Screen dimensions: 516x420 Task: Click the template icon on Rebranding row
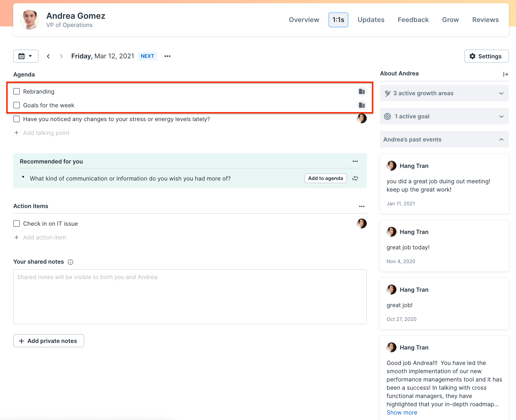click(x=362, y=91)
